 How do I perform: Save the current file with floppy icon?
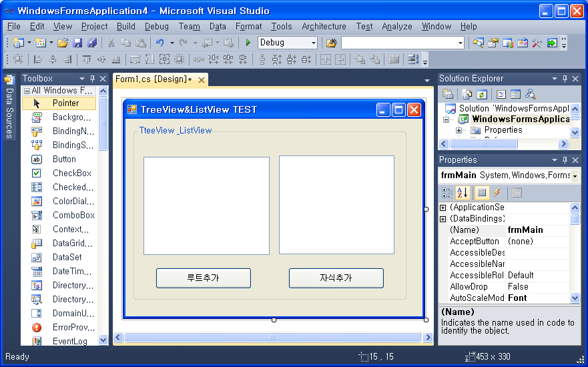(77, 43)
